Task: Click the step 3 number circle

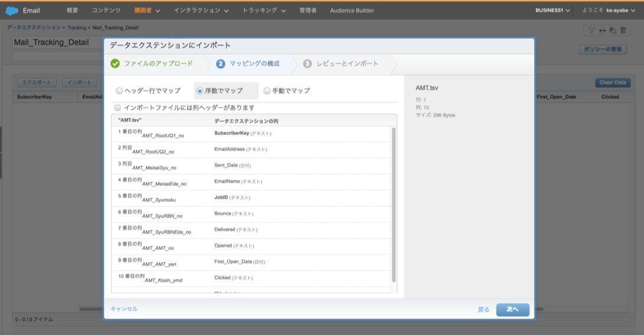Action: [x=307, y=64]
